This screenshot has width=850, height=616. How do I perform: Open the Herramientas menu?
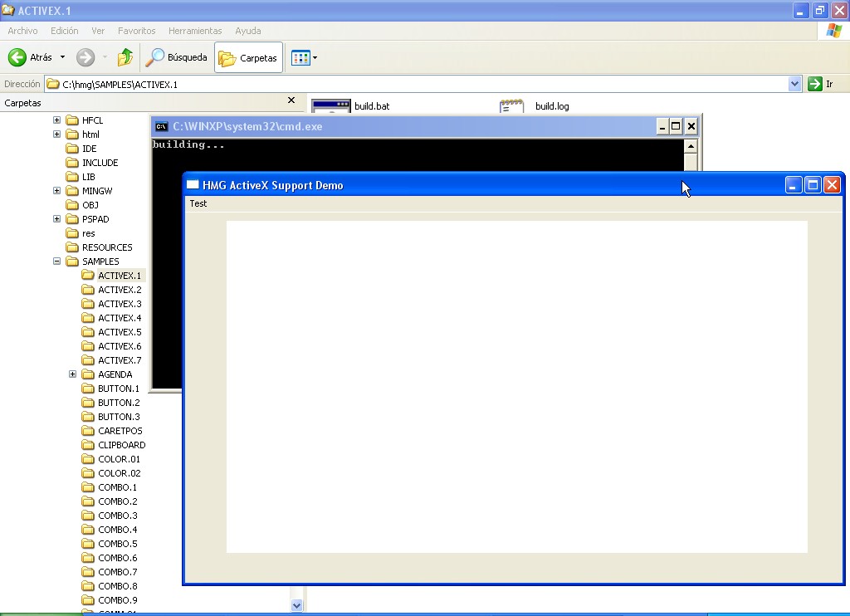tap(194, 31)
